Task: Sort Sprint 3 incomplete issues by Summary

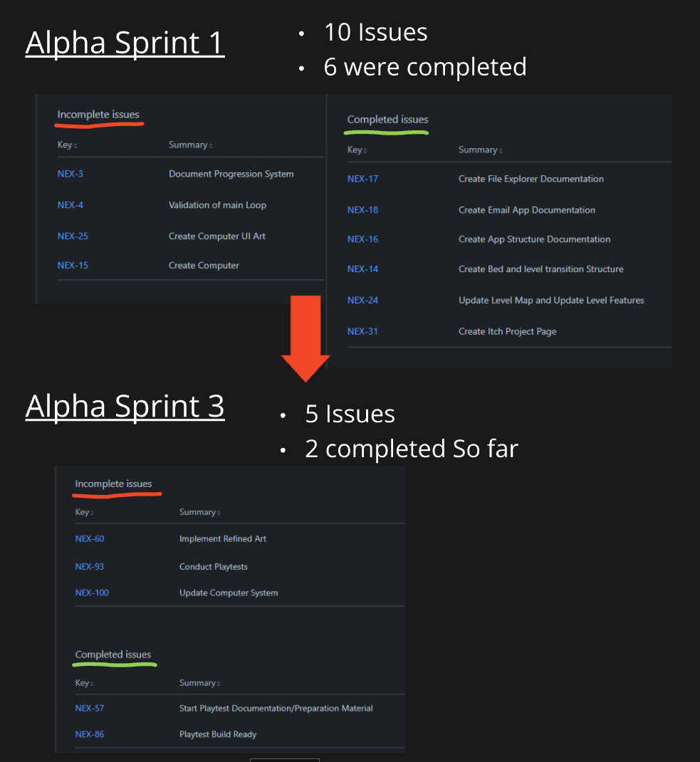Action: pos(199,512)
